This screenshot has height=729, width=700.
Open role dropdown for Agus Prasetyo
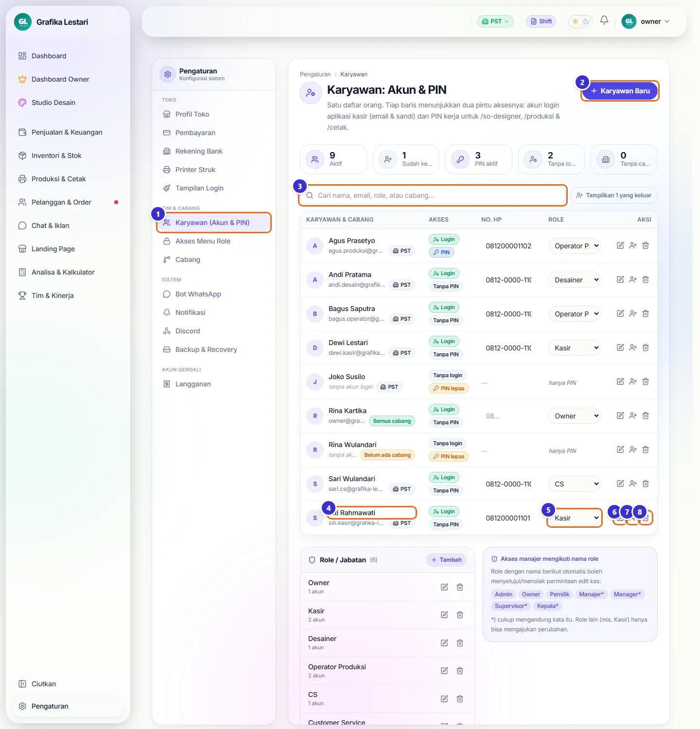tap(575, 246)
